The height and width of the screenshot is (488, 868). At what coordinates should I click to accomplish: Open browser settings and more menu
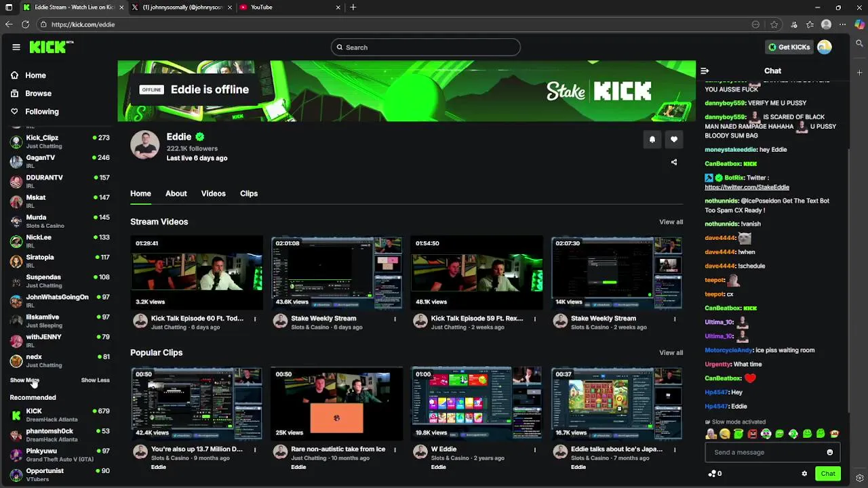(843, 24)
